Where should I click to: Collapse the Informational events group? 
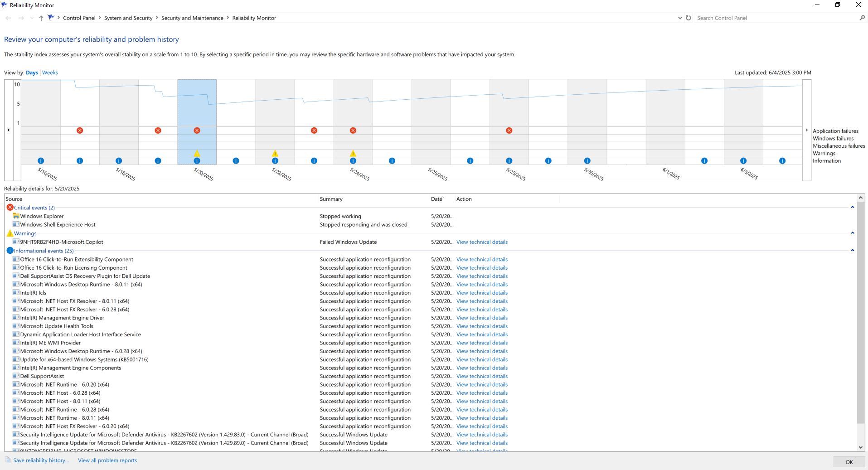click(852, 251)
